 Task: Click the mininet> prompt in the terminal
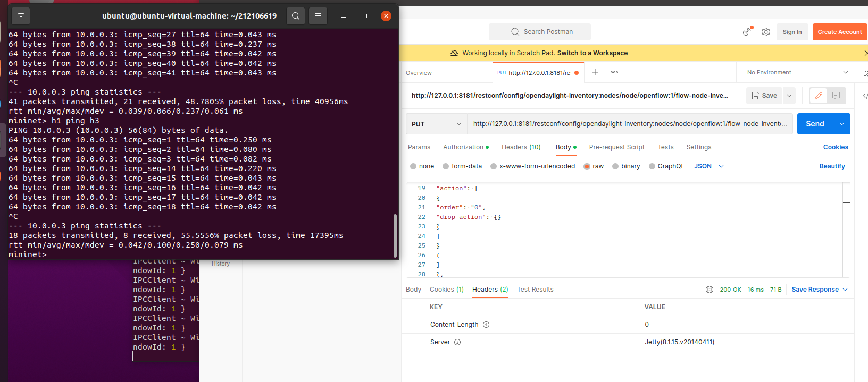(27, 254)
